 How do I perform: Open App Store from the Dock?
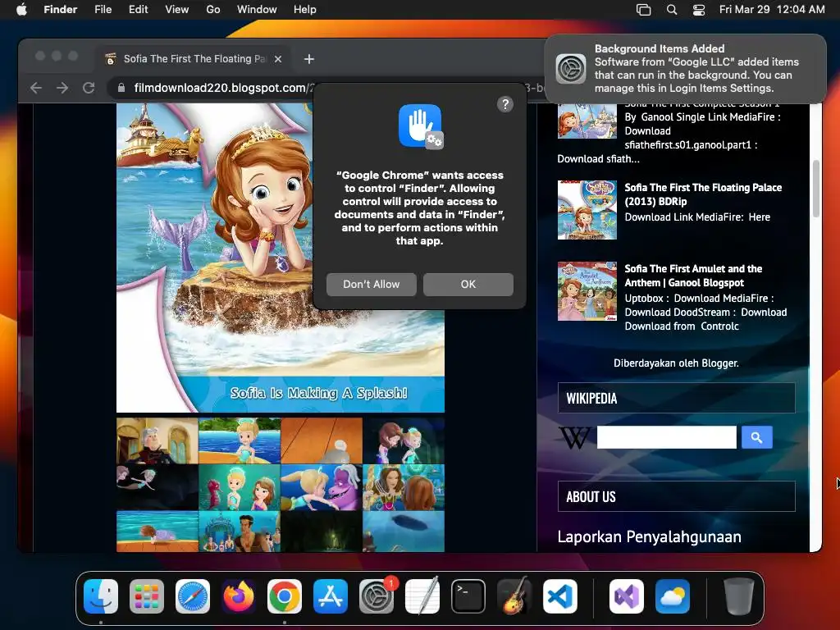331,596
